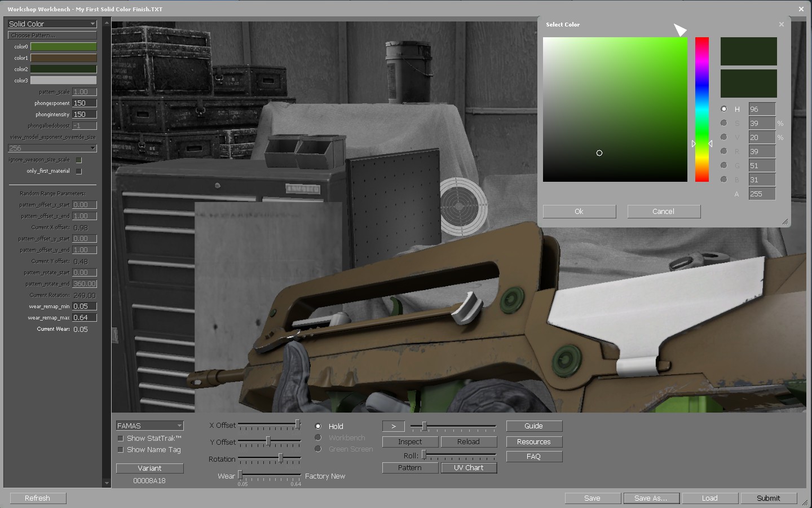Edit the G green value field

pos(762,165)
